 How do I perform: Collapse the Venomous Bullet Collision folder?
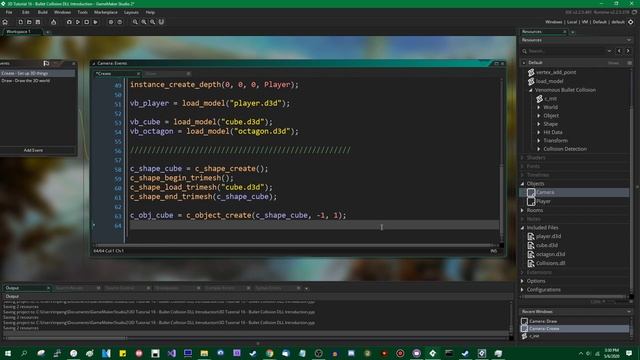point(531,90)
